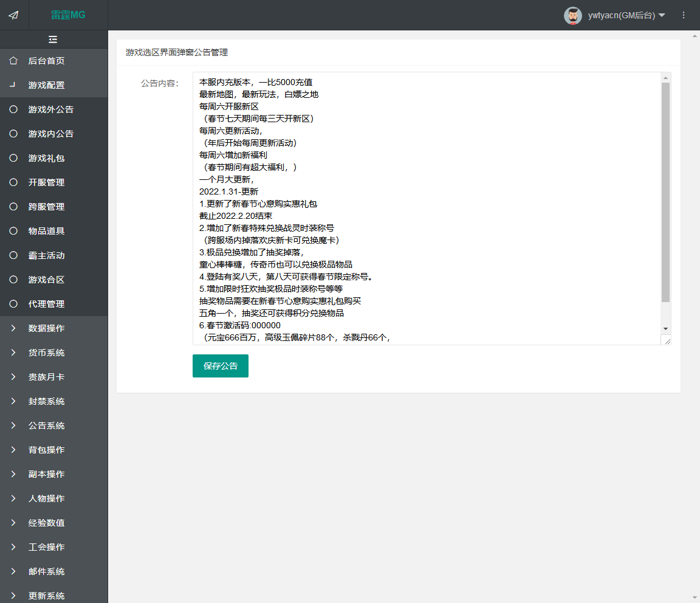This screenshot has height=603, width=700.
Task: Expand the 数据操作 menu chevron
Action: pos(13,328)
